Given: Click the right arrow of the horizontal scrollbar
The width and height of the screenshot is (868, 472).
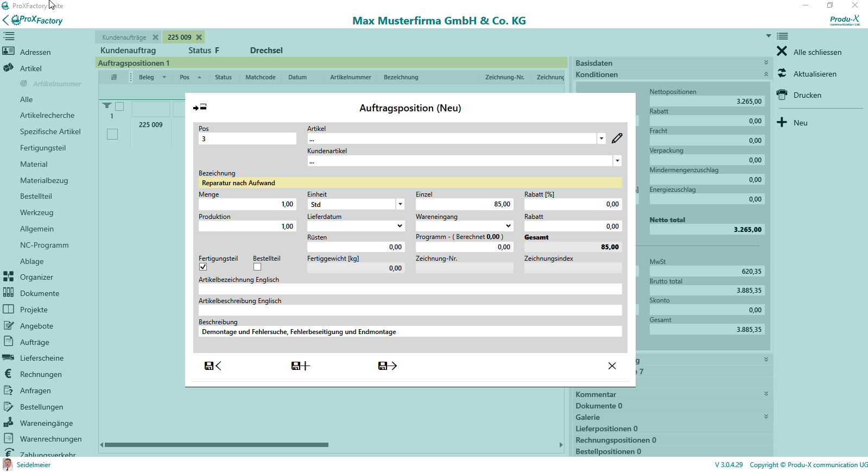Looking at the screenshot, I should (561, 445).
